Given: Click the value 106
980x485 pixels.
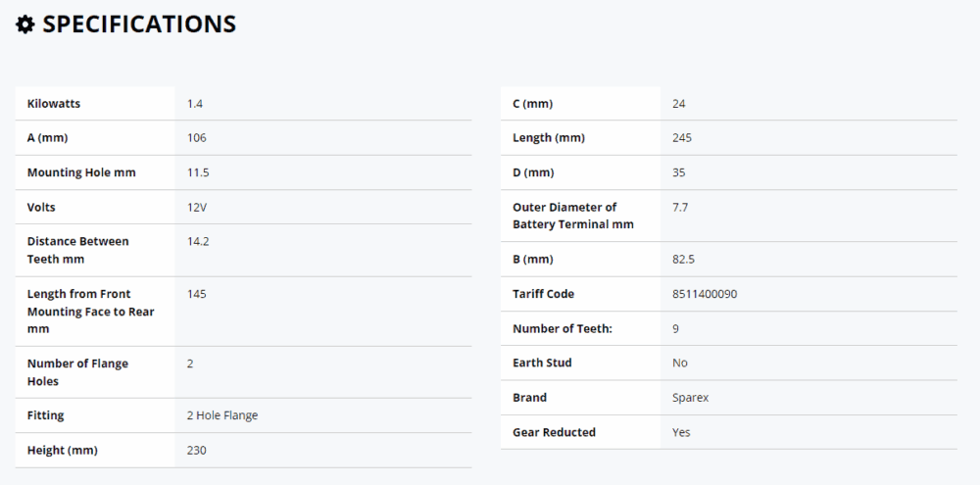Looking at the screenshot, I should pos(196,138).
